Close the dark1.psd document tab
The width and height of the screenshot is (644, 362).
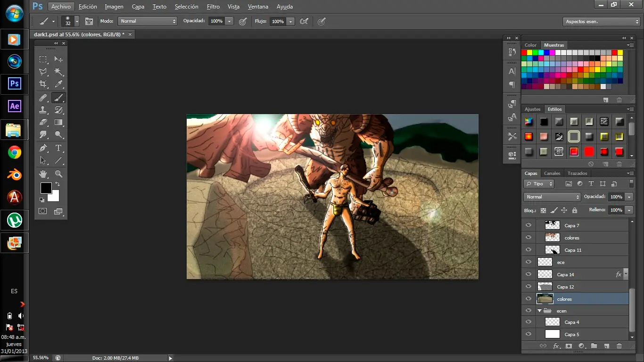130,34
